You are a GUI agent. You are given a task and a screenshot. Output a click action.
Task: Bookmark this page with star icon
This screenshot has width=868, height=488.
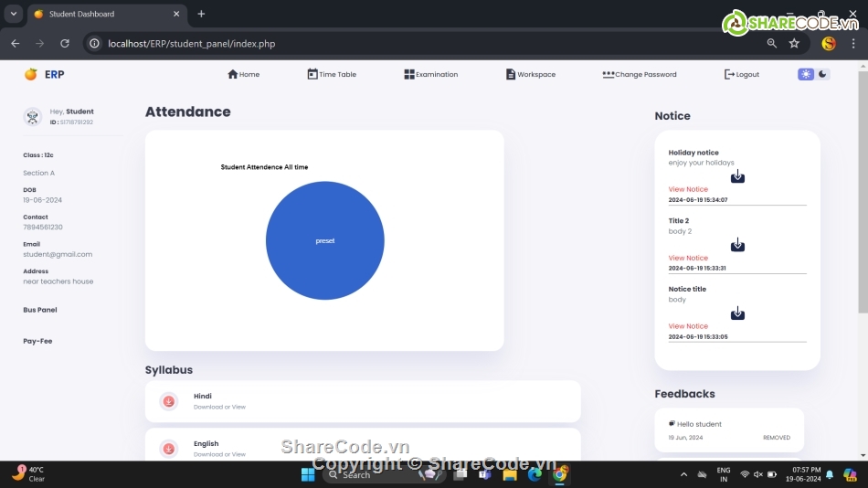794,43
